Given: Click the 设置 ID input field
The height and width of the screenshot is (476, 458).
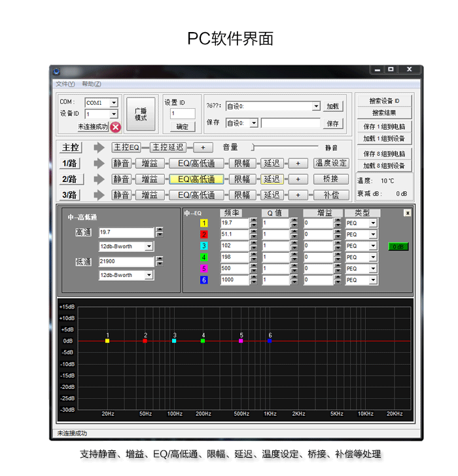Looking at the screenshot, I should point(183,113).
